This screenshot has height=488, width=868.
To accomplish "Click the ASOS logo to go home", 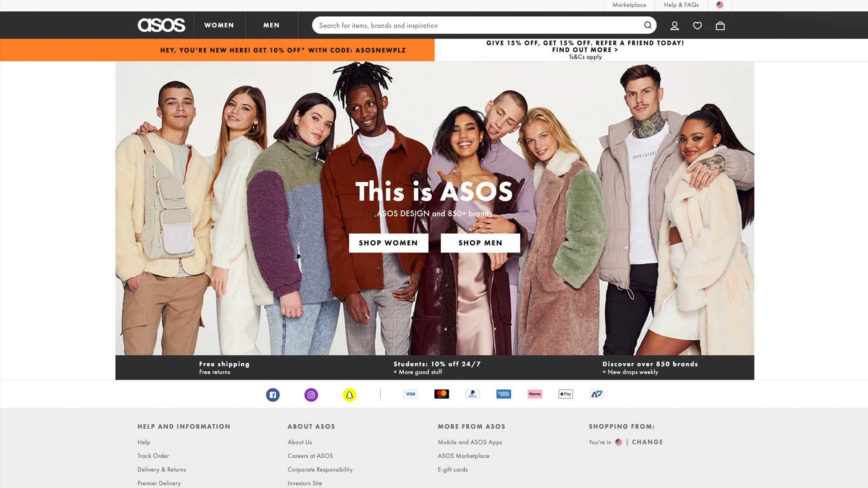I will click(161, 25).
